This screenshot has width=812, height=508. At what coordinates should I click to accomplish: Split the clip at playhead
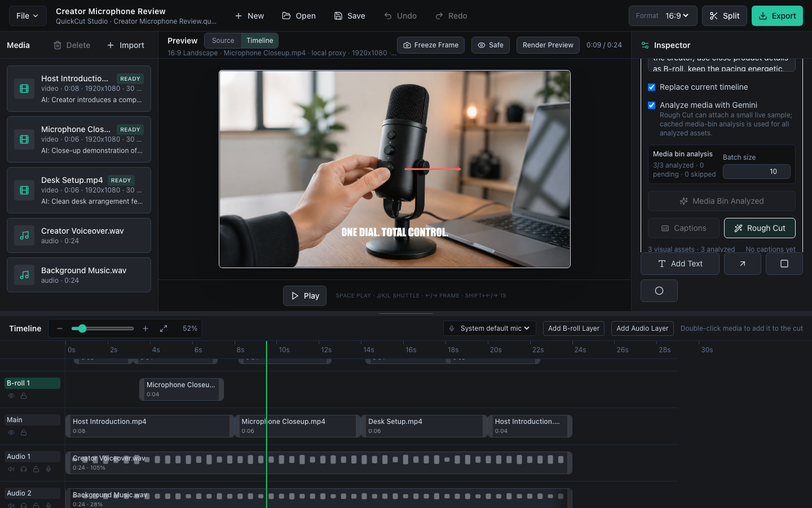click(725, 16)
